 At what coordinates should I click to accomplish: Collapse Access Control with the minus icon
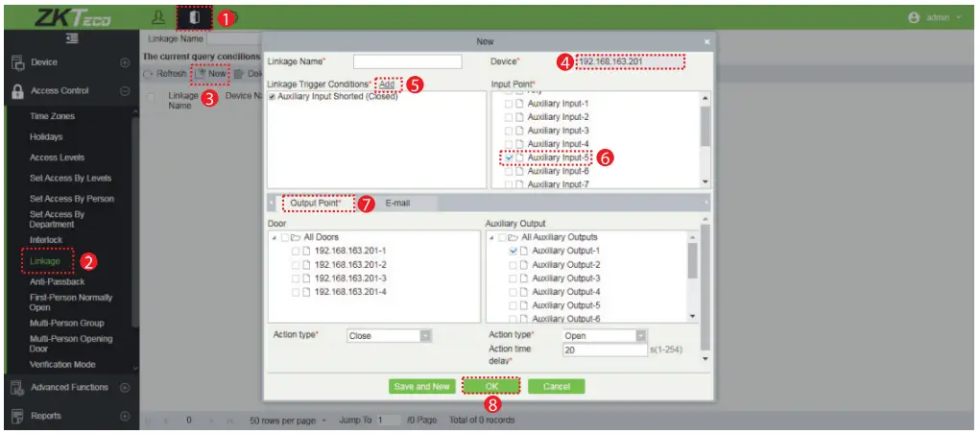point(125,90)
